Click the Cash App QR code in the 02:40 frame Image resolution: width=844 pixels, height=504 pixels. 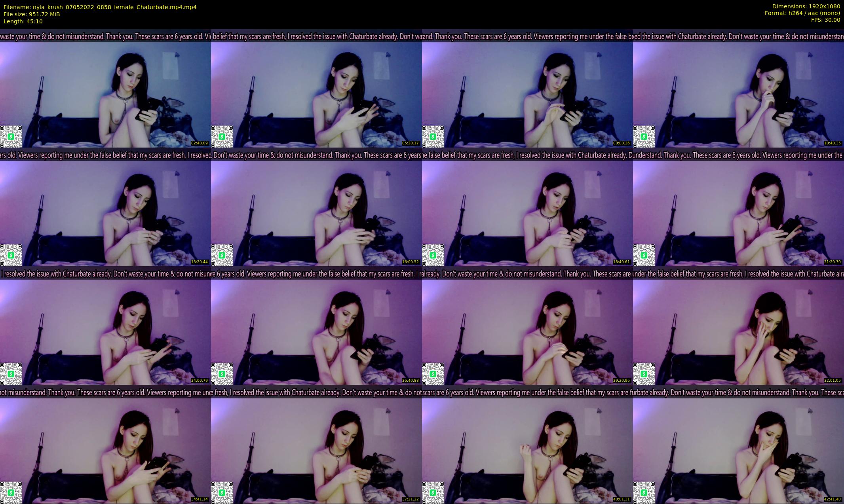point(11,136)
